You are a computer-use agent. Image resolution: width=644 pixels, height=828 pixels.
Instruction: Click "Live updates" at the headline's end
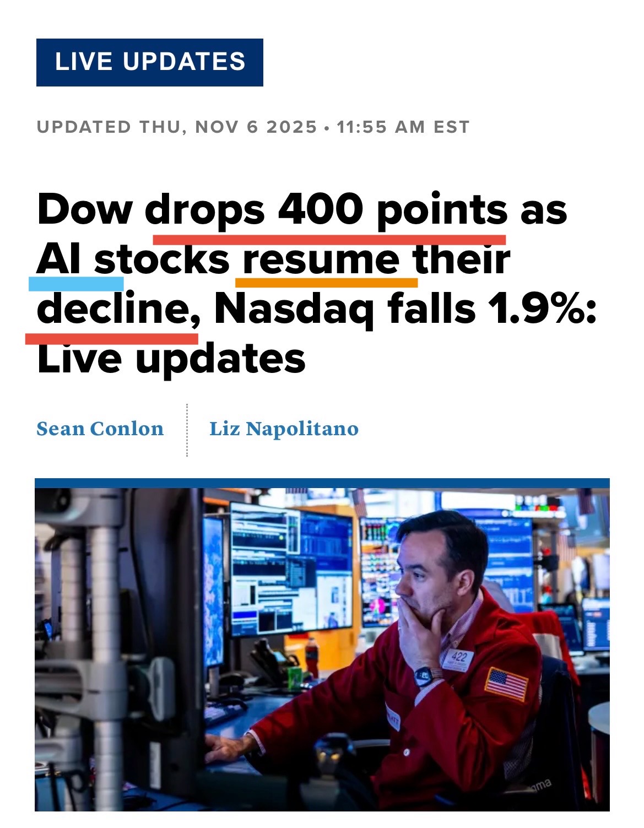point(171,359)
